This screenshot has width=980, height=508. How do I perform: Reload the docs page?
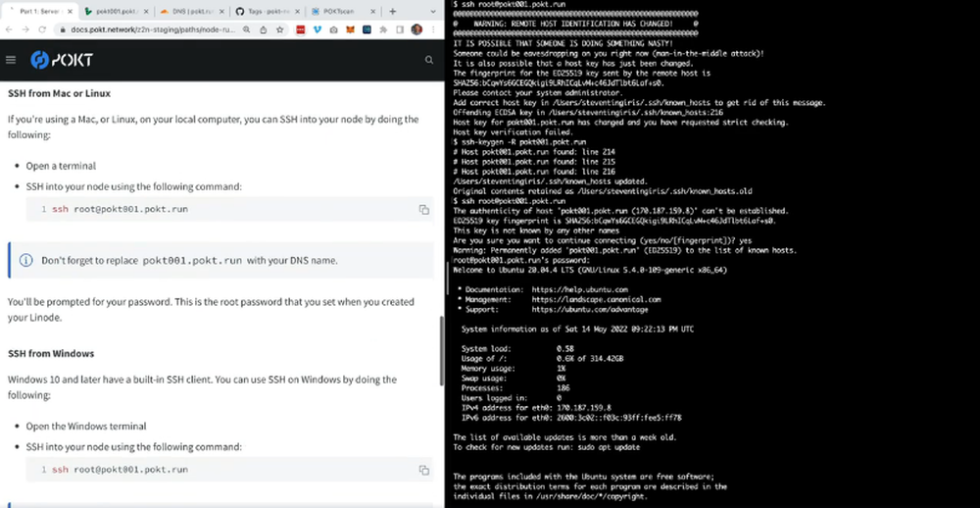click(x=42, y=29)
